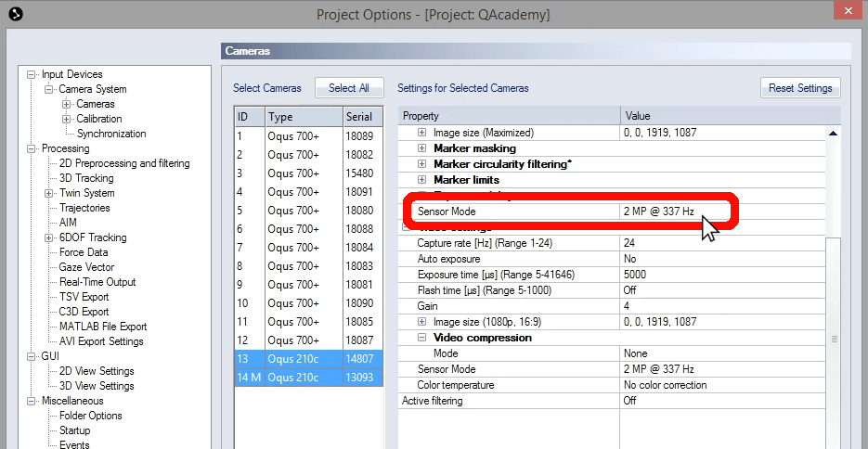Select camera 8 with serial 18083
868x449 pixels.
coord(308,266)
